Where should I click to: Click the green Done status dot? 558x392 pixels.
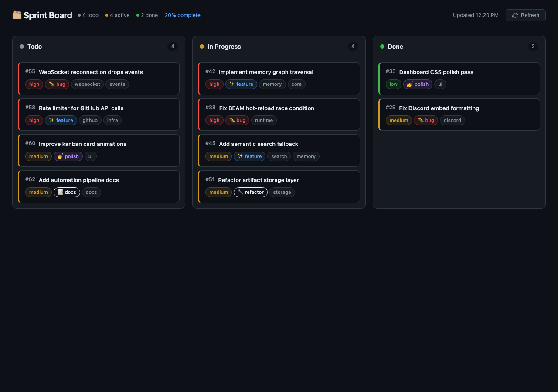(382, 47)
